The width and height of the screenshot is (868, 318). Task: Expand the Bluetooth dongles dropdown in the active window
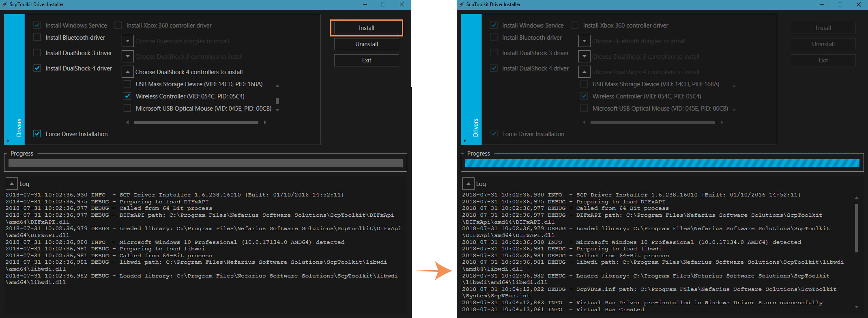[x=128, y=41]
